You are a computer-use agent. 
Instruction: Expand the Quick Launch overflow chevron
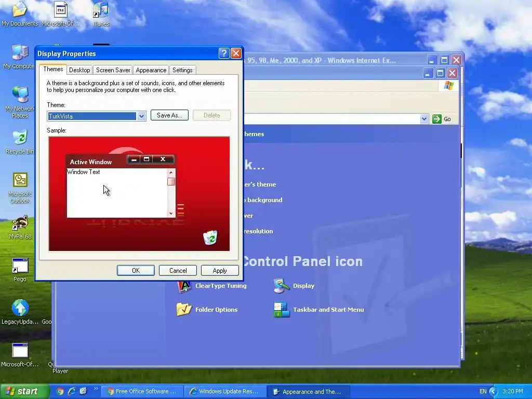pos(96,389)
